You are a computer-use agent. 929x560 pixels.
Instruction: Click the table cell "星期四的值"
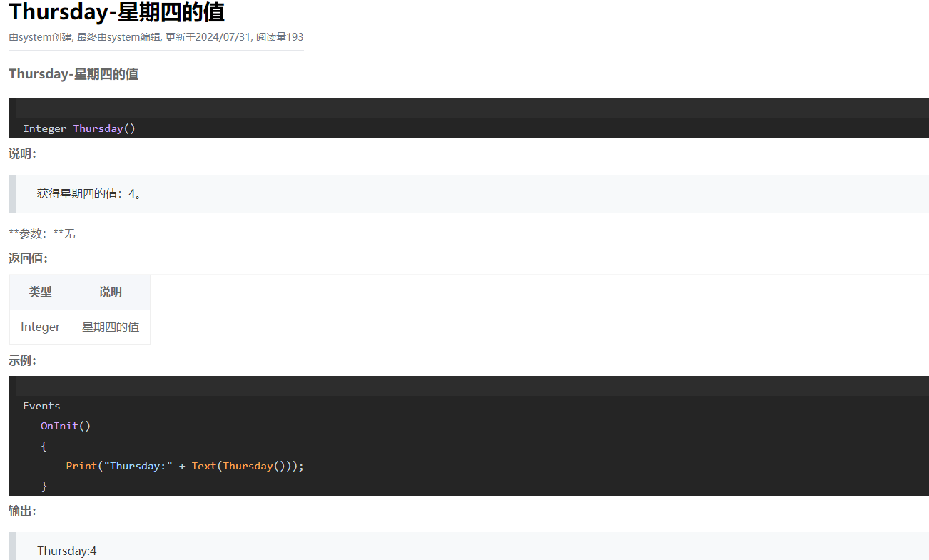(x=111, y=327)
